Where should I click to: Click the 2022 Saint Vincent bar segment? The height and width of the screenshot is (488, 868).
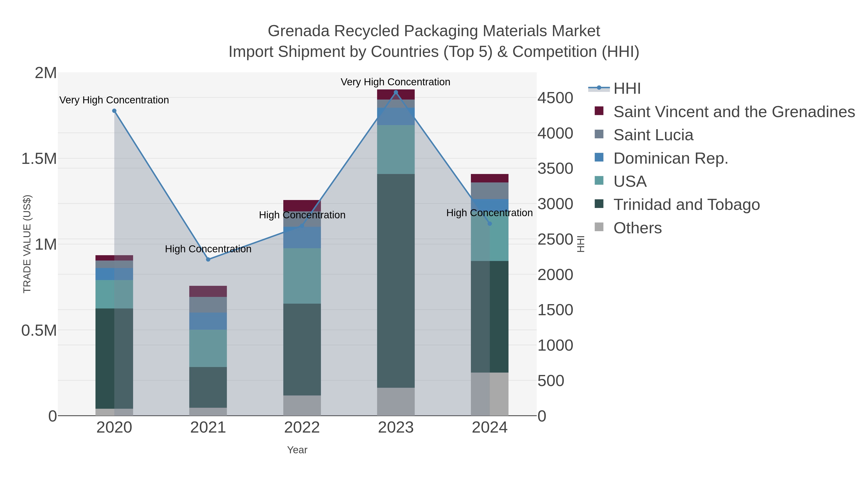pyautogui.click(x=302, y=205)
